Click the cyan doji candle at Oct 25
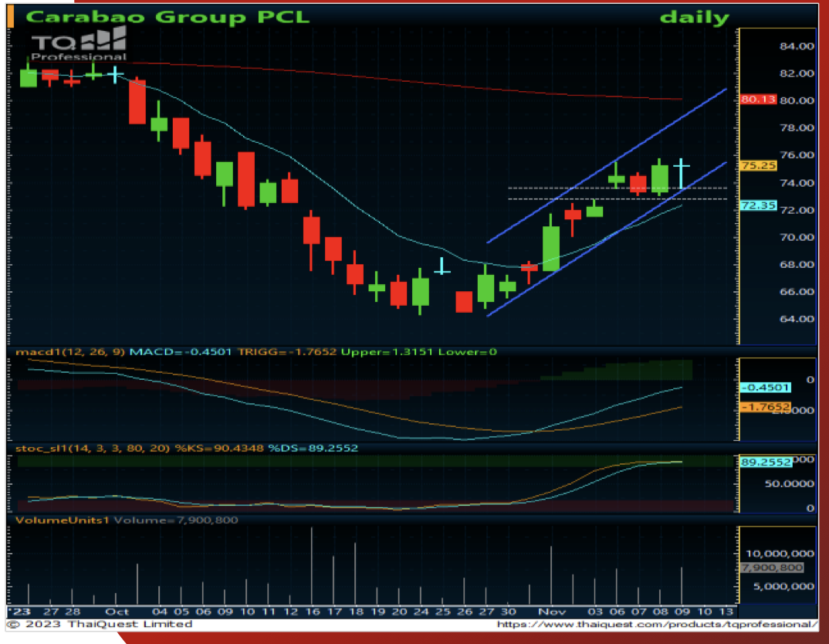This screenshot has height=644, width=829. [x=442, y=266]
